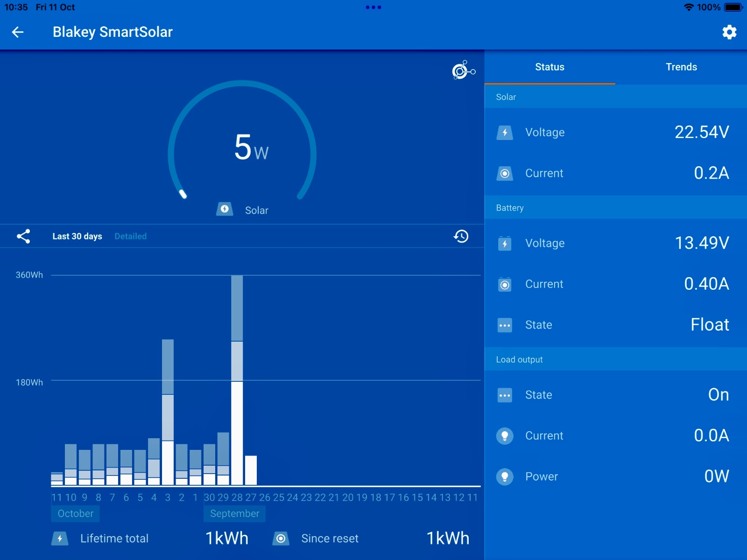
Task: Tap the solar voltage value 22.54V
Action: pos(702,132)
